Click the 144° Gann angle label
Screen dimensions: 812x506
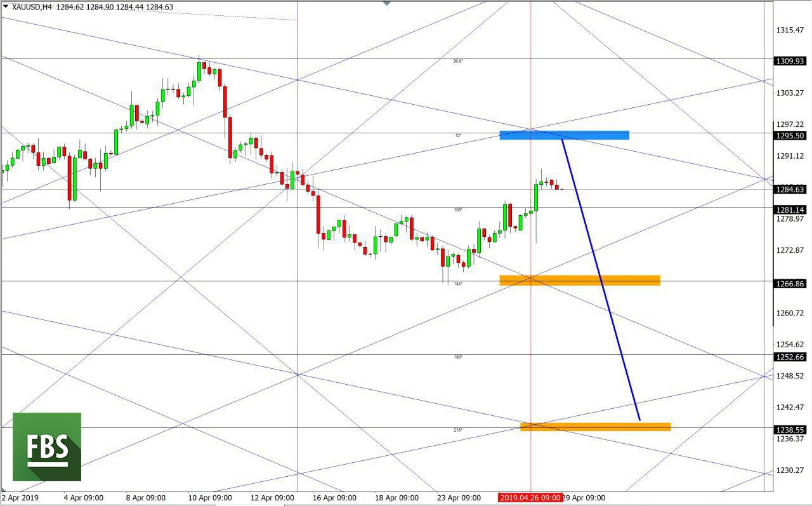point(458,284)
